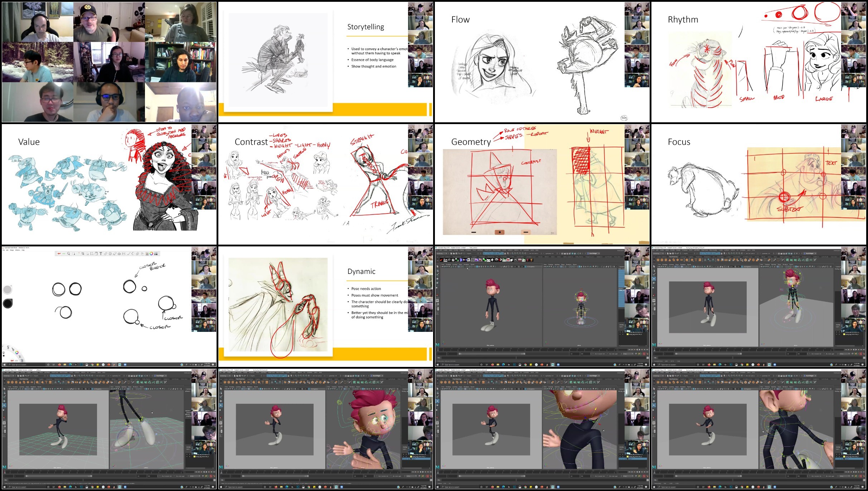Open No Character Set dropdown, first Maya frame

tap(600, 354)
